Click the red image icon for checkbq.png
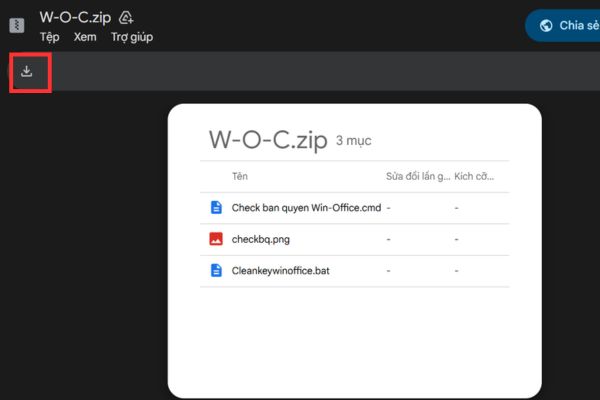Screen dimensions: 600x400 point(216,239)
